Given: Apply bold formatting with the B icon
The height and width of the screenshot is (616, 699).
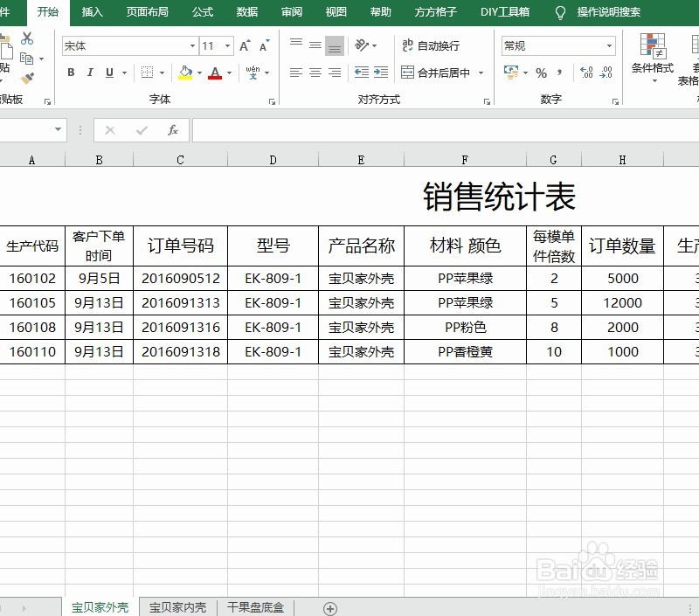Looking at the screenshot, I should coord(71,73).
